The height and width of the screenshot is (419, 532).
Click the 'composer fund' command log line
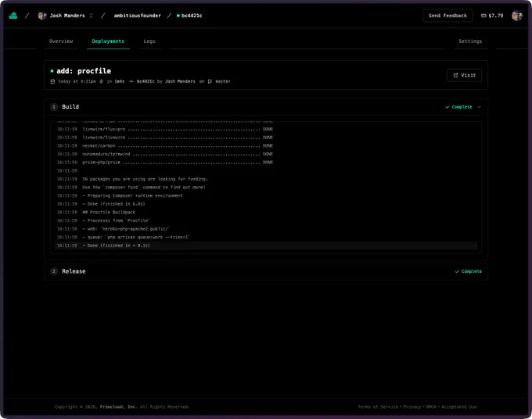(x=266, y=188)
